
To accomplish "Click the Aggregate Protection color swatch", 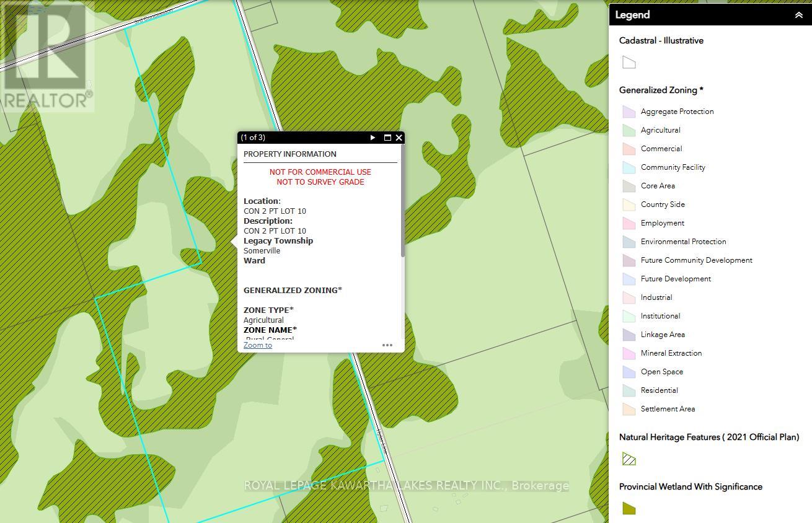I will click(629, 112).
